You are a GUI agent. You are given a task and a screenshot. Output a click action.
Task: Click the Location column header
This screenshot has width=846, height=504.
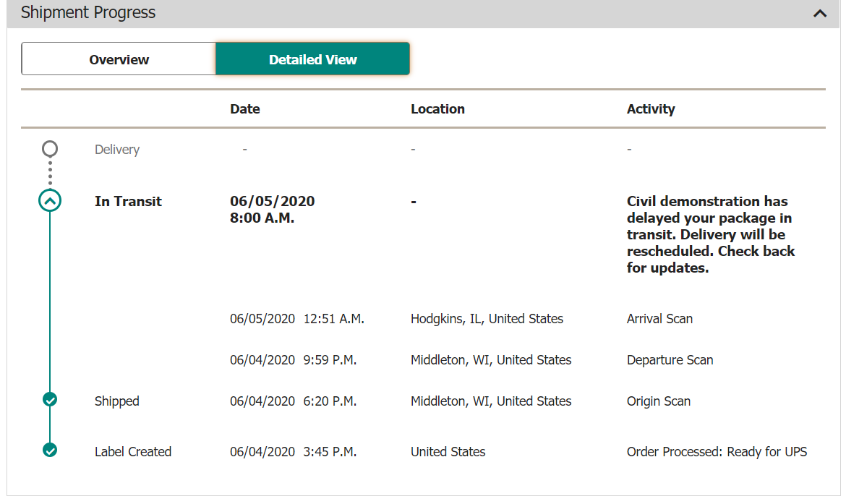point(437,109)
